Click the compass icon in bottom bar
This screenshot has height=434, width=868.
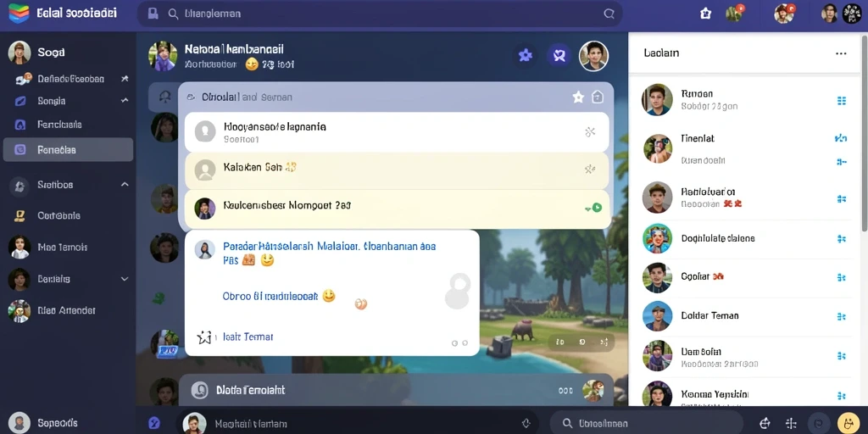point(154,423)
